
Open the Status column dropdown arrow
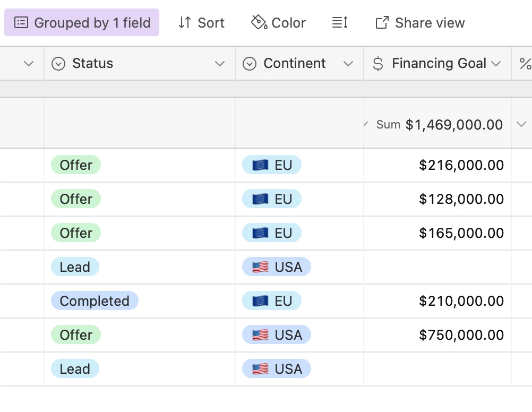(x=219, y=64)
